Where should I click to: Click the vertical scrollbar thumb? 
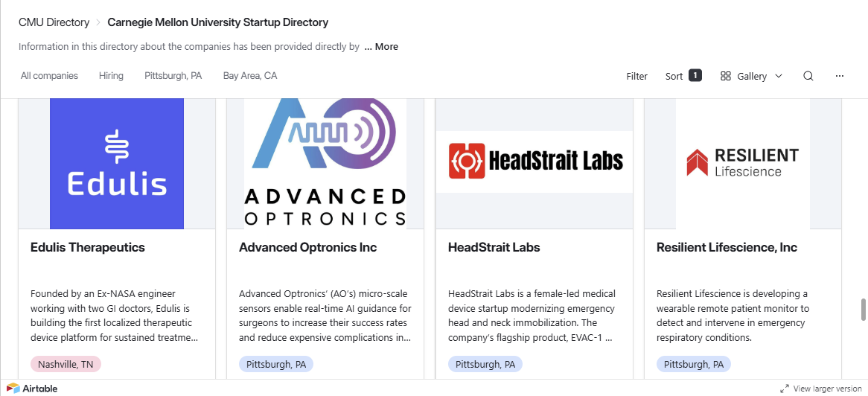click(x=864, y=310)
